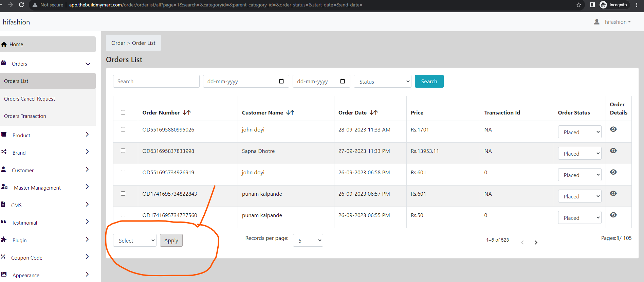
Task: Expand the Product sidebar menu chevron
Action: click(87, 135)
